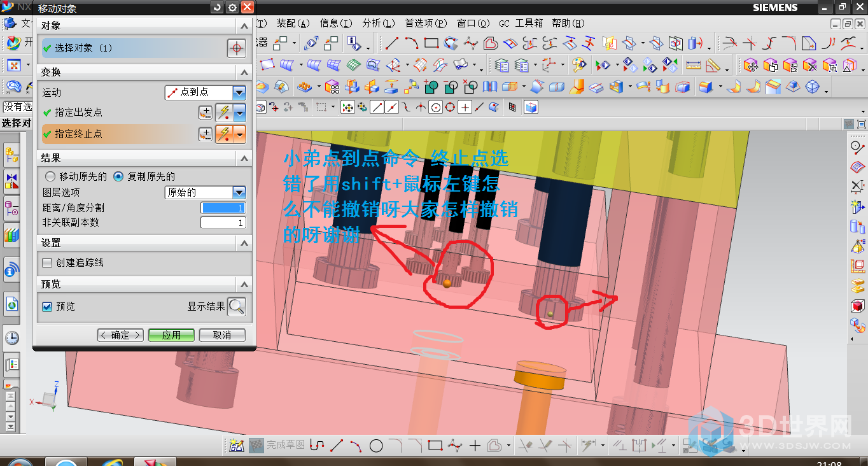The image size is (868, 466).
Task: Click the Finish Sketch button
Action: [277, 445]
